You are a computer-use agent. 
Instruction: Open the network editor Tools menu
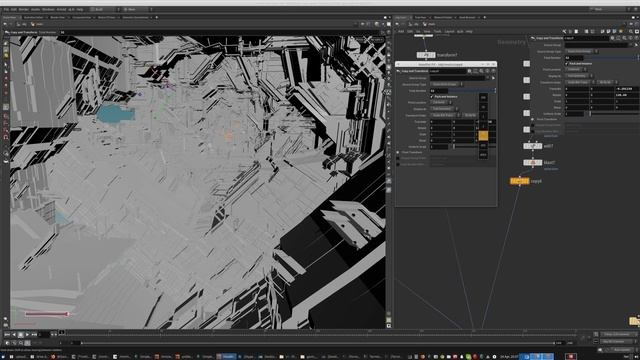438,31
